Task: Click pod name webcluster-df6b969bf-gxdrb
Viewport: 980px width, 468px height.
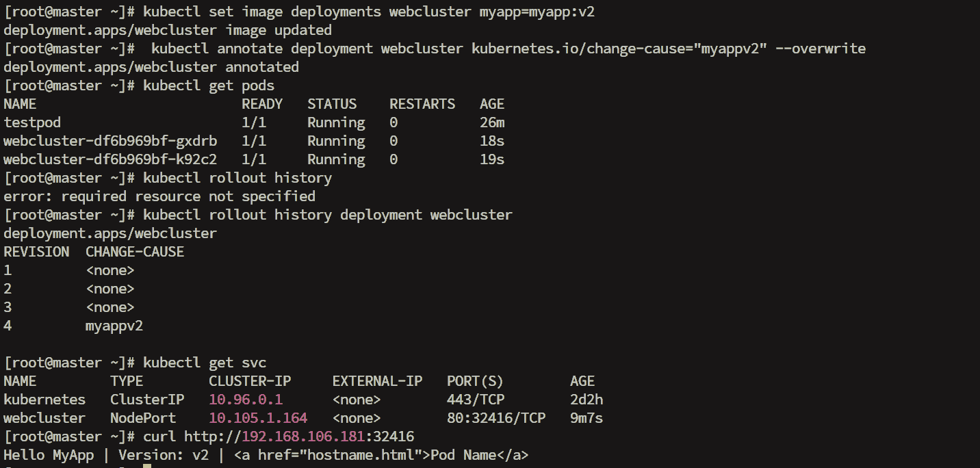Action: coord(110,141)
